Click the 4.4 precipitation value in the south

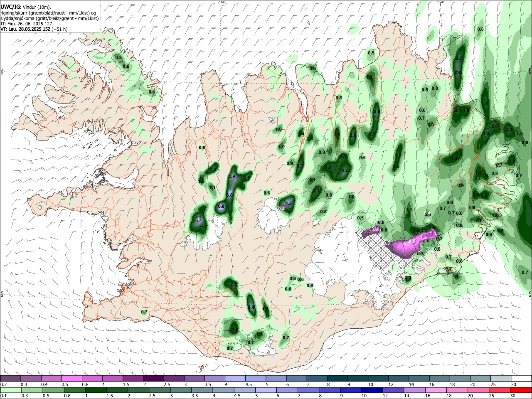tap(251, 307)
